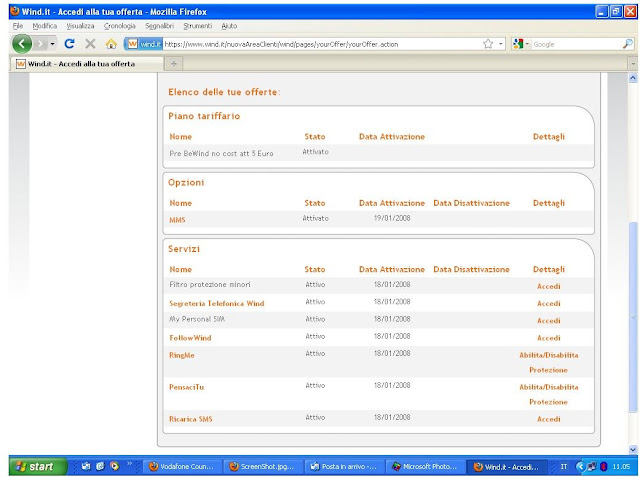This screenshot has height=477, width=640.
Task: Open the PensaciTu service link
Action: point(186,387)
